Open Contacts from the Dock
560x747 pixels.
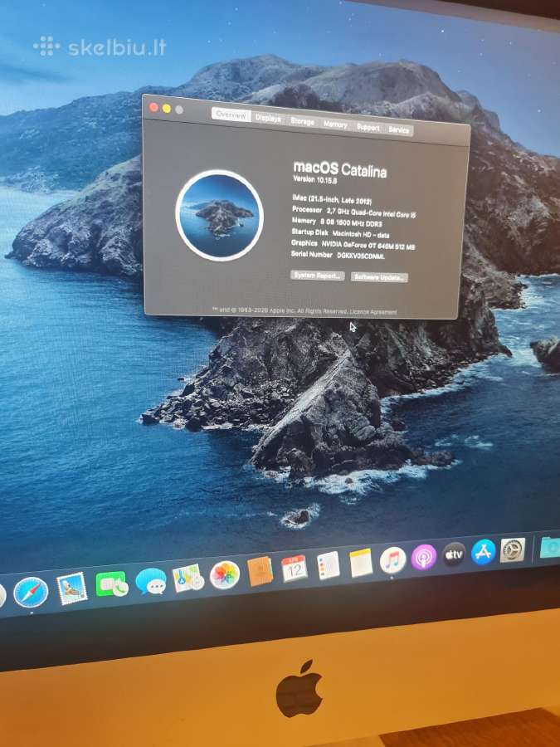pyautogui.click(x=260, y=571)
